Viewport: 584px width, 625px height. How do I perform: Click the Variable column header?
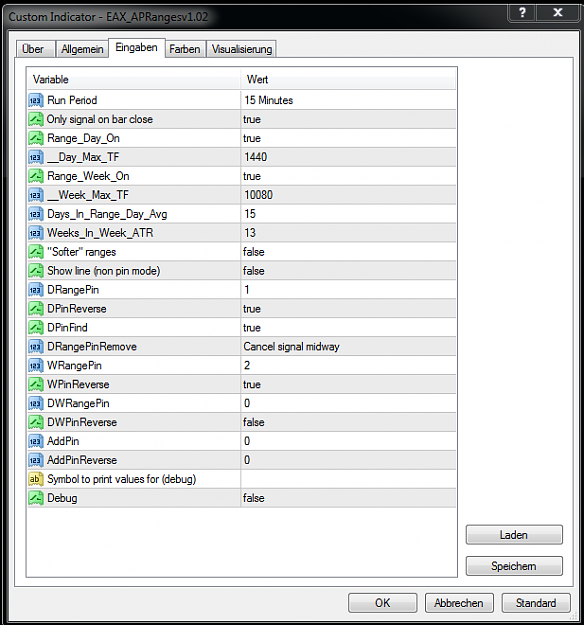[134, 79]
